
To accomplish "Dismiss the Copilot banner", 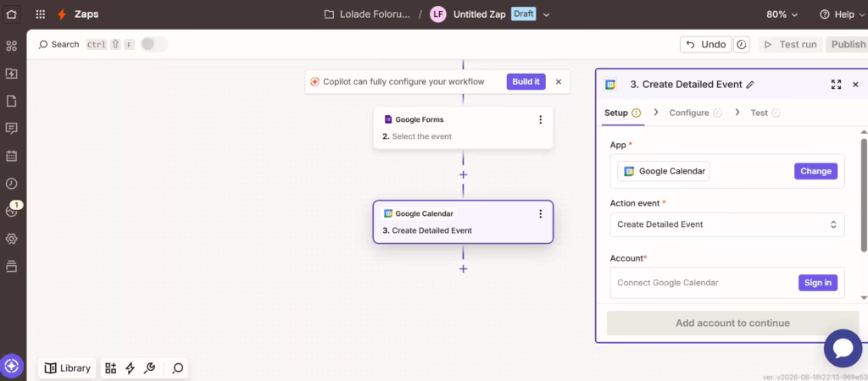I will (559, 82).
